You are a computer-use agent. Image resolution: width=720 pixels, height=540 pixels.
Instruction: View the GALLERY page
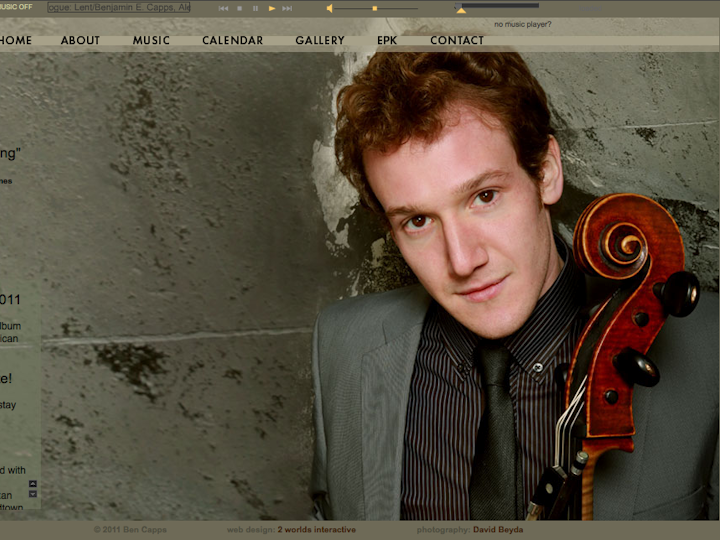(319, 41)
